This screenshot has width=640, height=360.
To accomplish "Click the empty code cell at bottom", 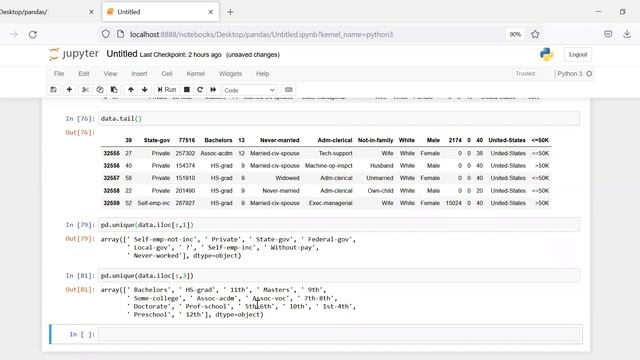I will point(340,334).
